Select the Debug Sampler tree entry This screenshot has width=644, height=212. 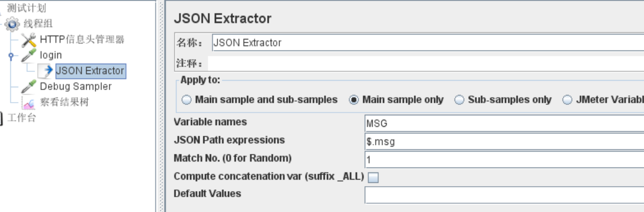pyautogui.click(x=76, y=86)
